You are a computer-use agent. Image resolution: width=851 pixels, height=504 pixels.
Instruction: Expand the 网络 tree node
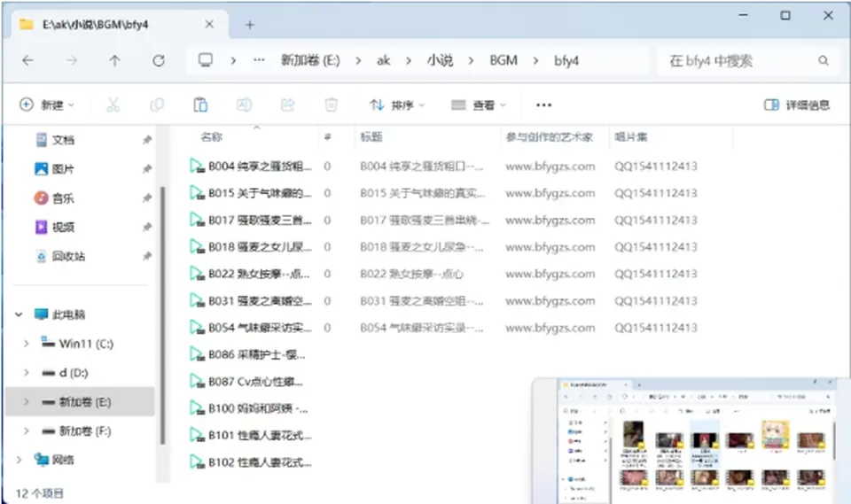(x=19, y=460)
